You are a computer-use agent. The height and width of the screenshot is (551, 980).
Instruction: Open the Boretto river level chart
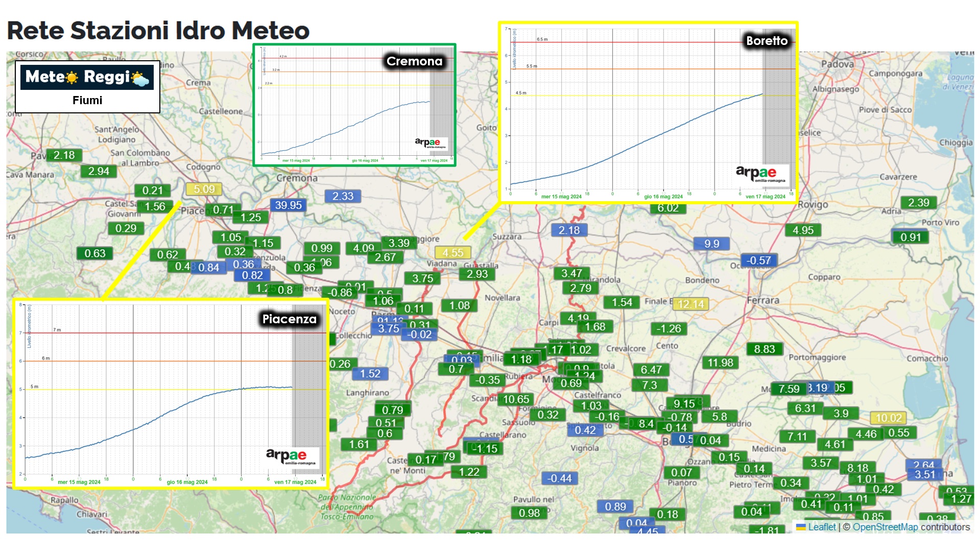coord(648,112)
